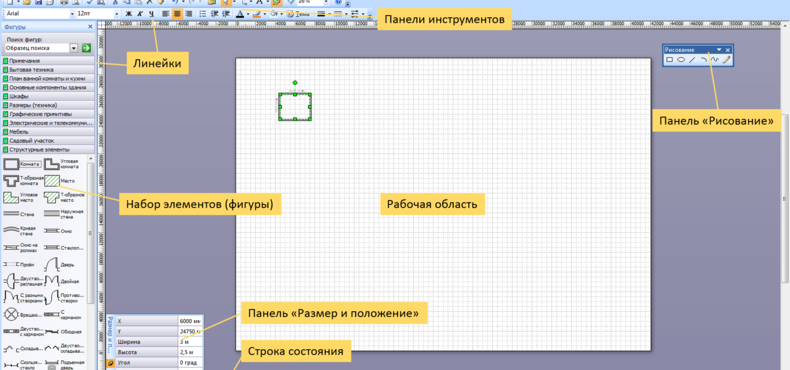The width and height of the screenshot is (790, 370).
Task: Open the Бытовая техника stencil
Action: (x=48, y=70)
